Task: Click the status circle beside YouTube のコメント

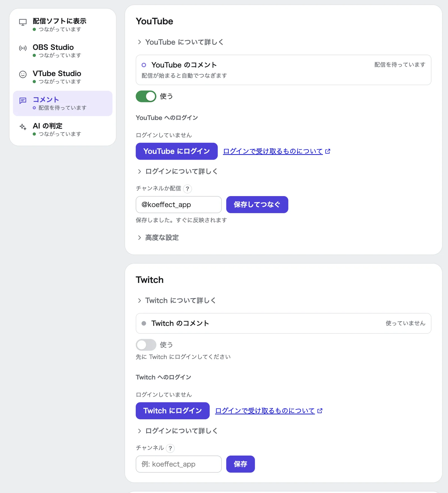Action: [144, 65]
